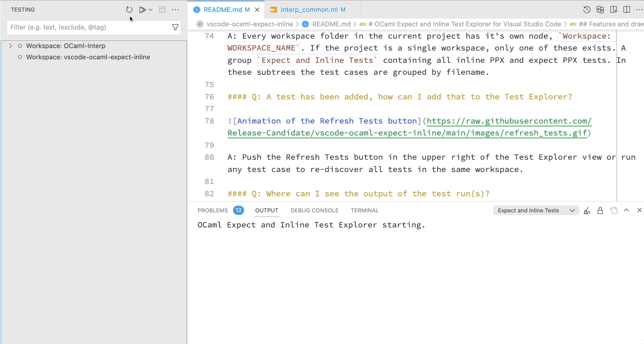Clear the output panel
This screenshot has width=644, height=344.
pyautogui.click(x=587, y=211)
